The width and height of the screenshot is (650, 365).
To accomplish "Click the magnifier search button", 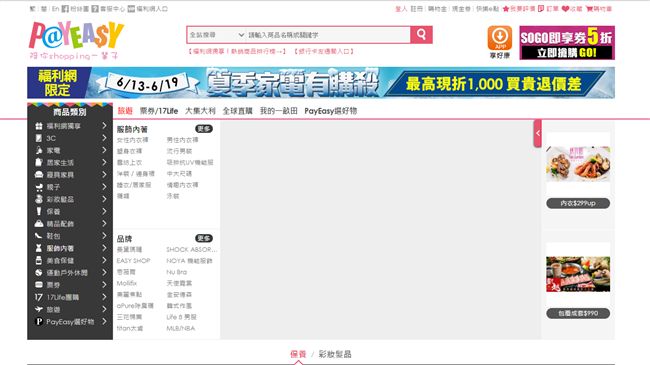I will pyautogui.click(x=421, y=34).
